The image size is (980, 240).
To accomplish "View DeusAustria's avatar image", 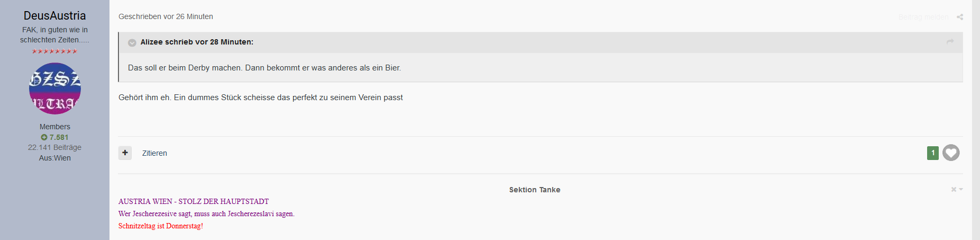I will [54, 88].
